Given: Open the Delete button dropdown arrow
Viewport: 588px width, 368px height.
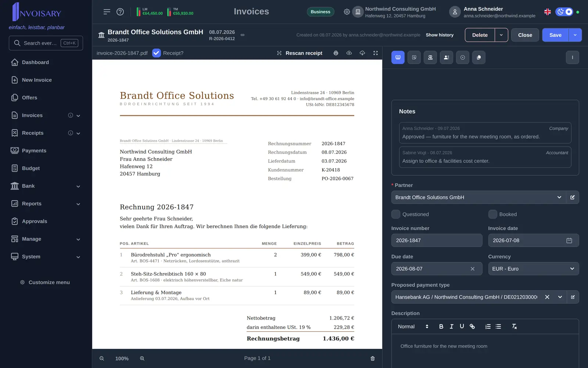Looking at the screenshot, I should point(502,35).
